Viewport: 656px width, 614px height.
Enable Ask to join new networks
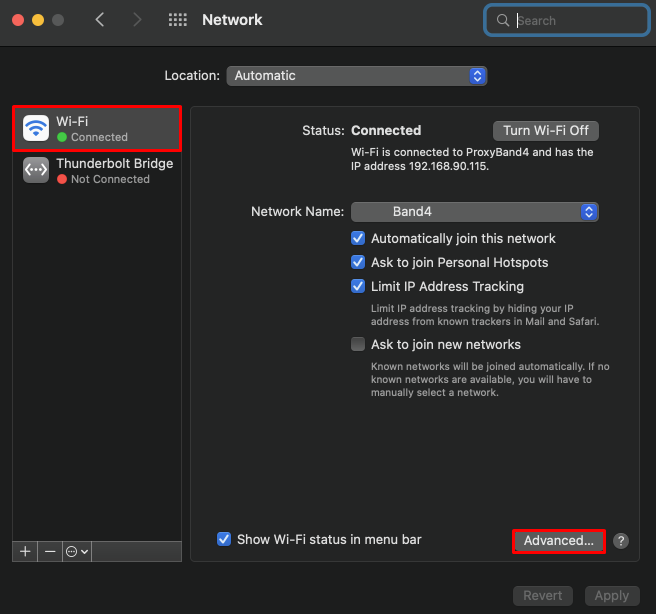point(358,344)
